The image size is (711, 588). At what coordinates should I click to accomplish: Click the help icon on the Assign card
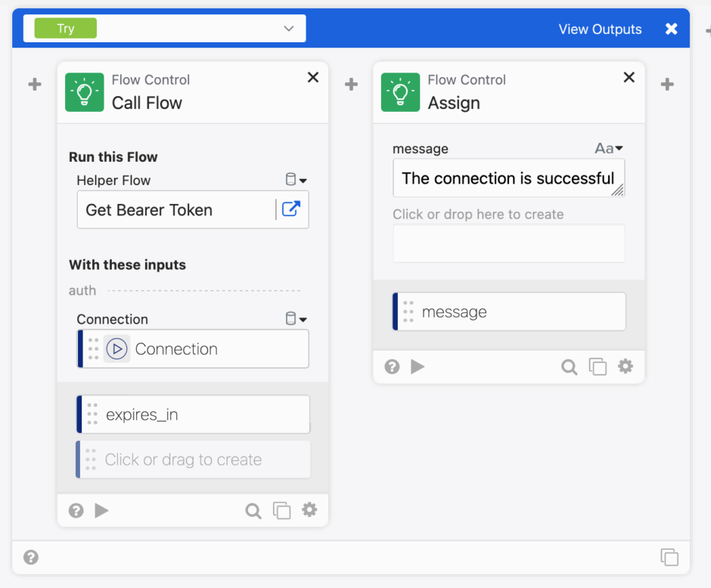(391, 366)
